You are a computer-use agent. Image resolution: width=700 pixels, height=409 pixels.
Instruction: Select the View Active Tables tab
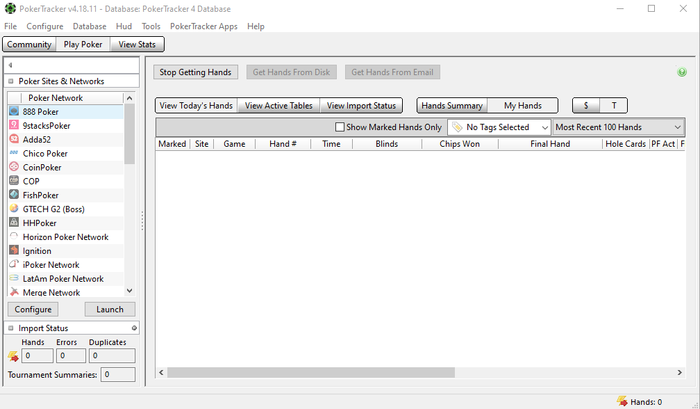coord(279,106)
